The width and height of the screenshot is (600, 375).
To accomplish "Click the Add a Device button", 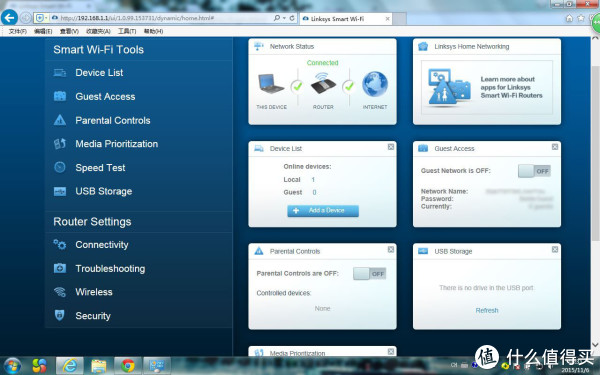I will point(323,210).
